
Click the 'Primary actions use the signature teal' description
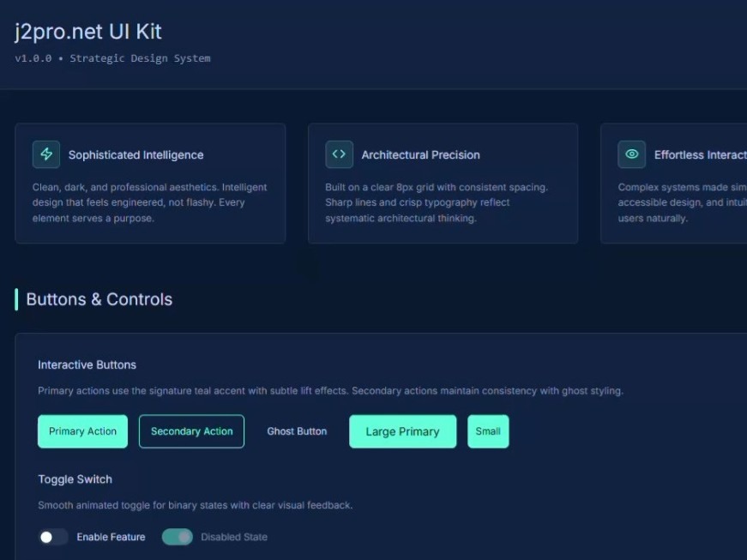(x=331, y=391)
